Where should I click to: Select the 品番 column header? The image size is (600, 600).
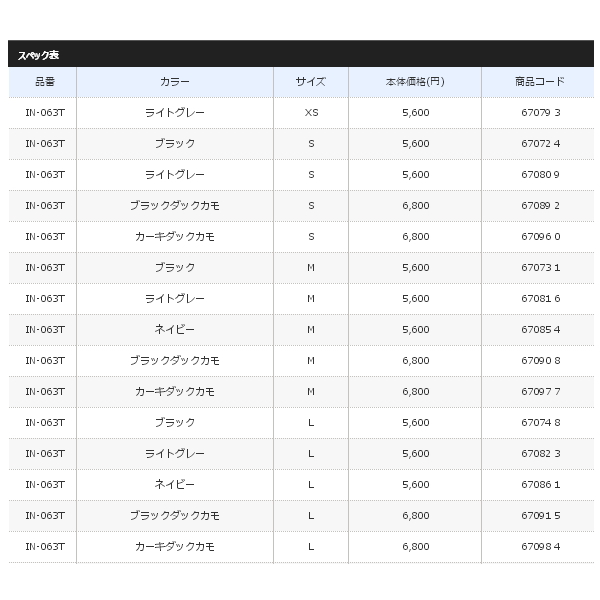click(x=45, y=82)
